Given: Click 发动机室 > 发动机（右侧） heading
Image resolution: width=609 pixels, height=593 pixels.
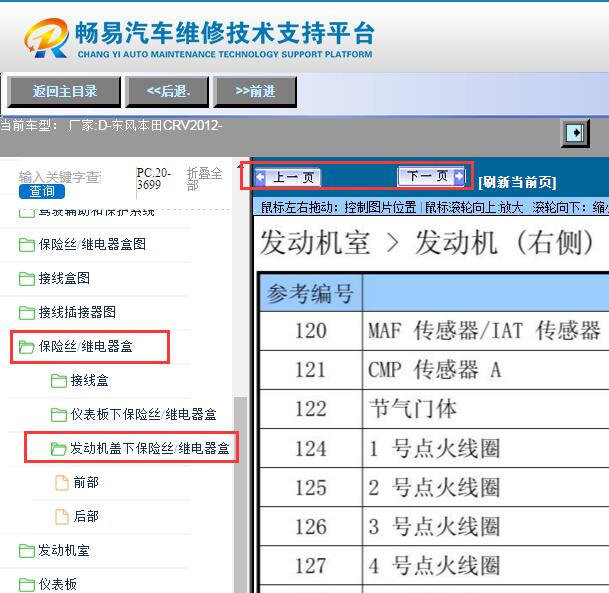Looking at the screenshot, I should point(427,242).
